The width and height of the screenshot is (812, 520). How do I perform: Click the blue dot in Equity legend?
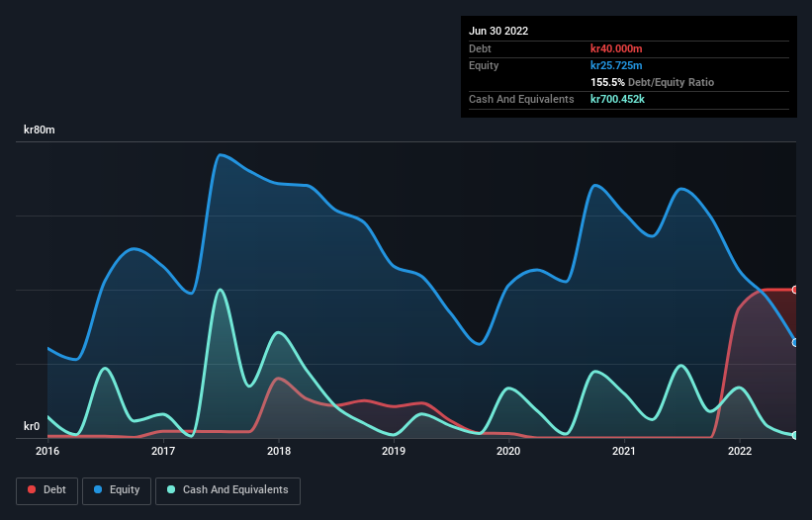pos(98,489)
